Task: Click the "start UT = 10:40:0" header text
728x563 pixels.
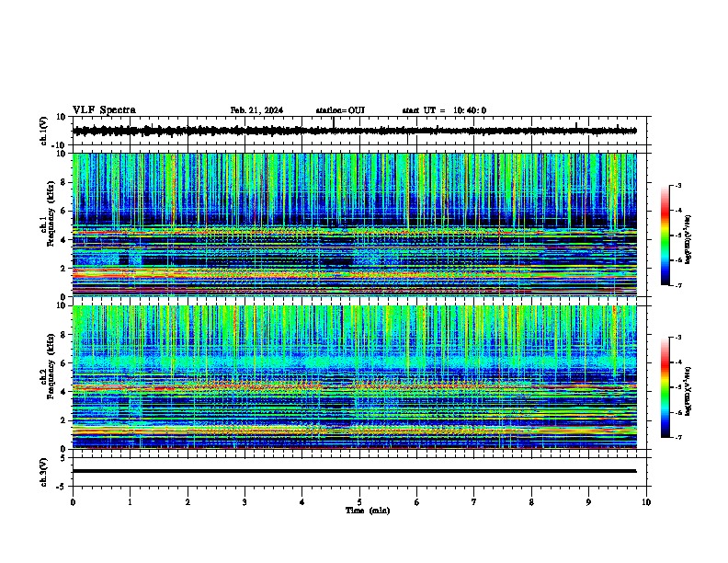Action: (x=444, y=110)
